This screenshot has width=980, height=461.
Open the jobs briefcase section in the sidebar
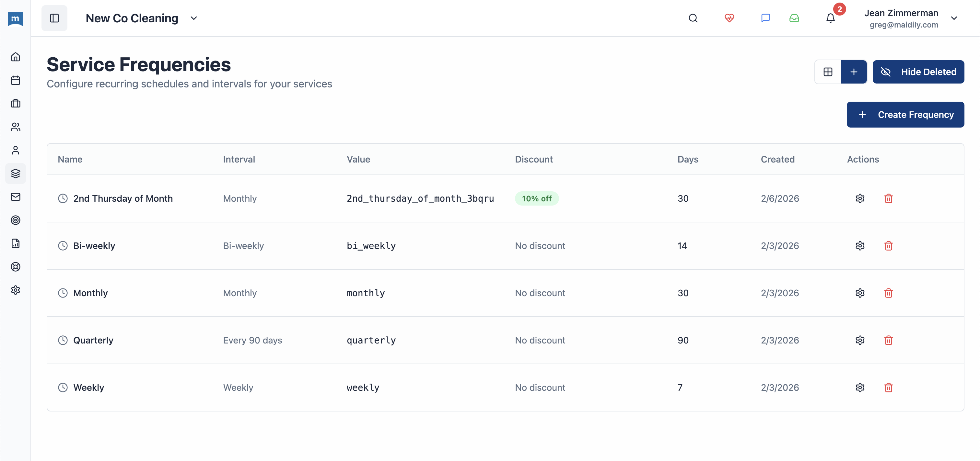click(15, 103)
